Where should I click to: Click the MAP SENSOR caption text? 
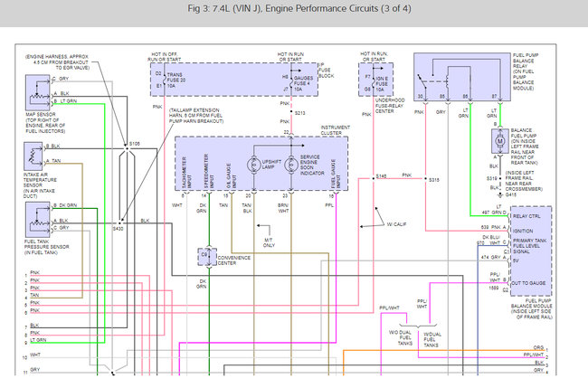(45, 123)
